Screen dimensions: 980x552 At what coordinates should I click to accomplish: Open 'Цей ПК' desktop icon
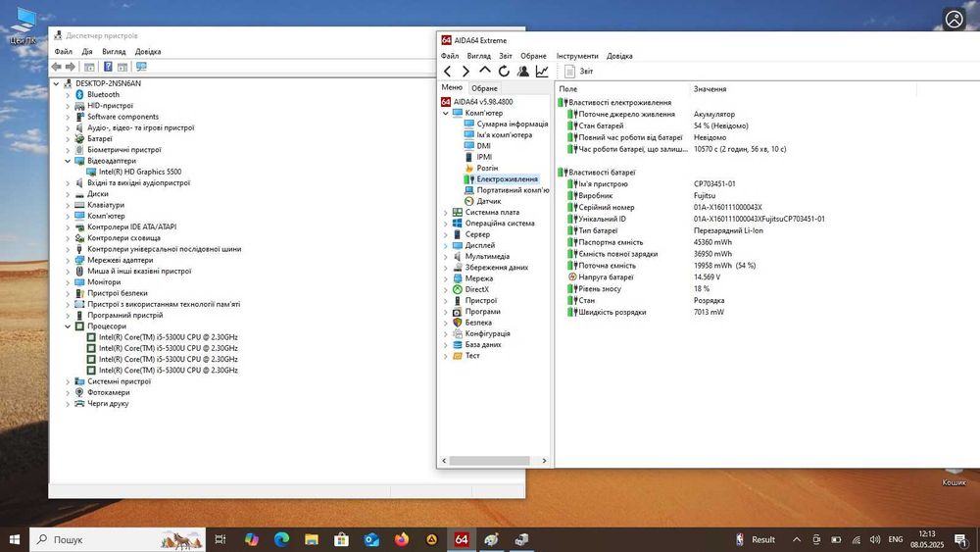[24, 26]
